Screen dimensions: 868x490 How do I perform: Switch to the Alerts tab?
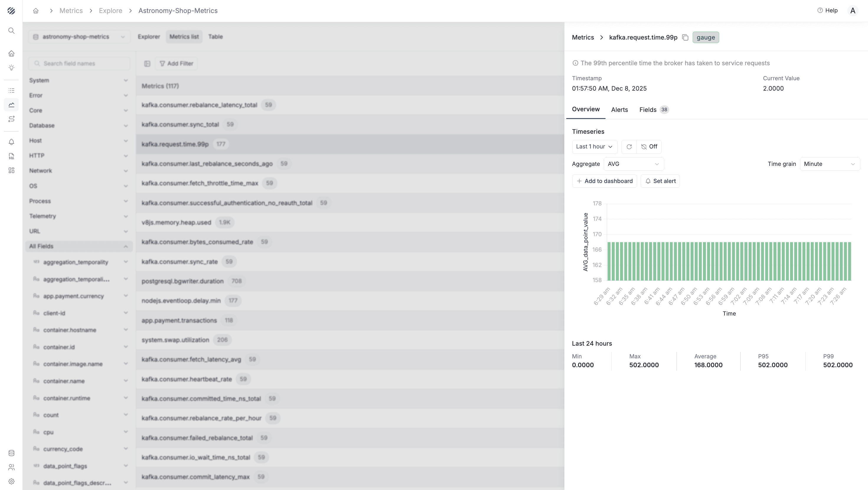[x=619, y=110]
